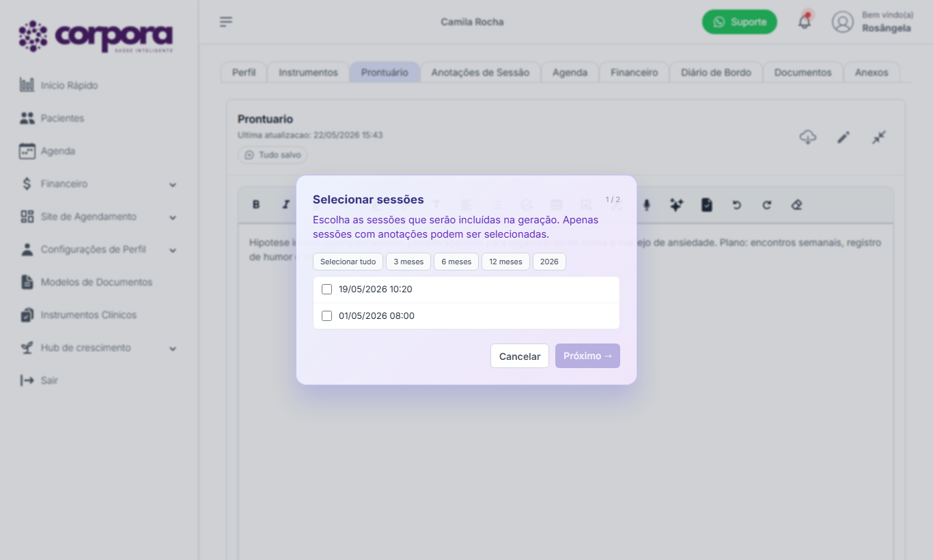The width and height of the screenshot is (933, 560).
Task: Click the notification bell icon
Action: [x=805, y=21]
